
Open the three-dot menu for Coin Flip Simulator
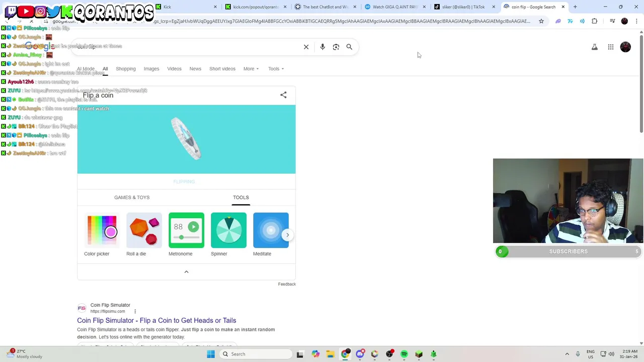click(135, 311)
